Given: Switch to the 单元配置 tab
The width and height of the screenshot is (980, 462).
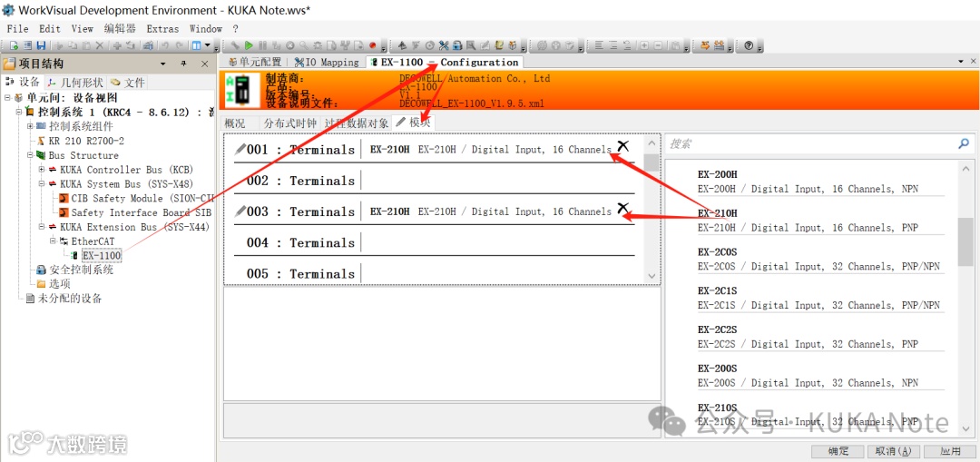Looking at the screenshot, I should point(255,63).
